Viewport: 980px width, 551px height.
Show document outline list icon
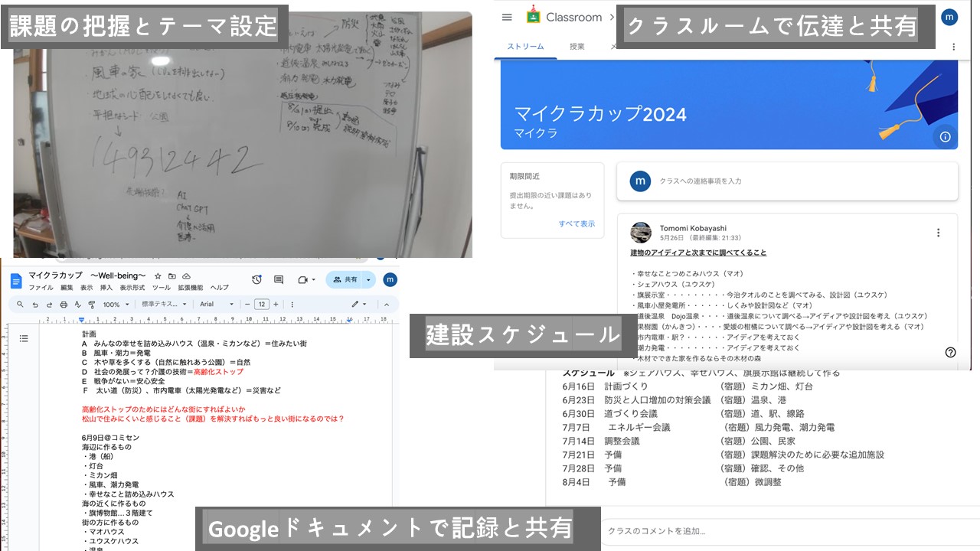coord(24,338)
